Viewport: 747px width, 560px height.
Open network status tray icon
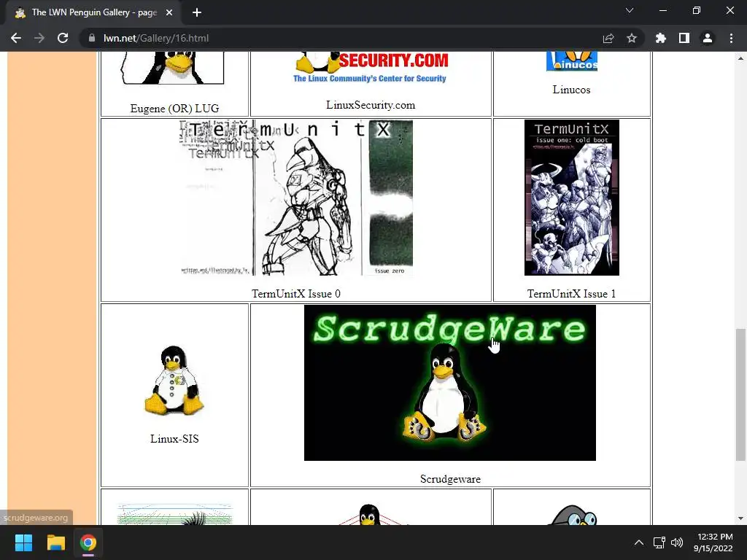[659, 542]
